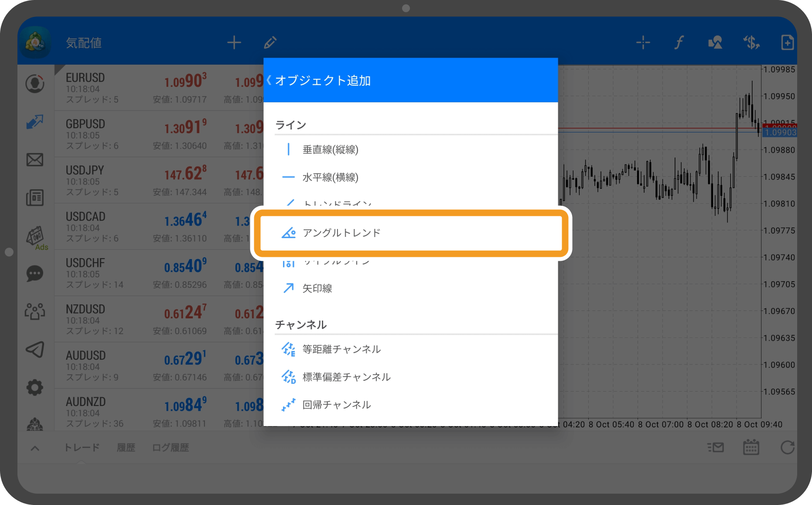This screenshot has width=812, height=505.
Task: Add 標準偏差チャンネル standard deviation channel
Action: tap(411, 377)
